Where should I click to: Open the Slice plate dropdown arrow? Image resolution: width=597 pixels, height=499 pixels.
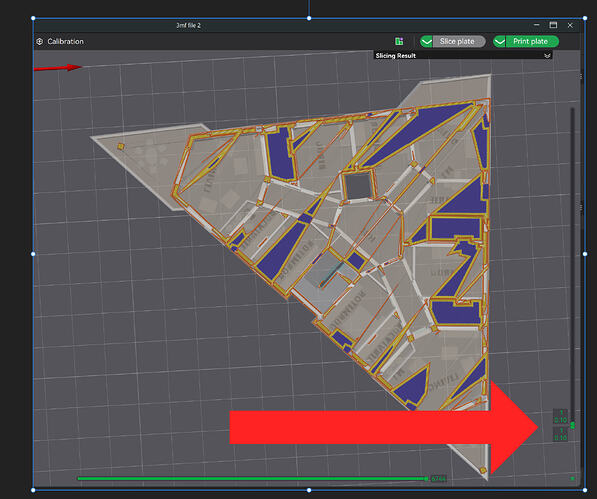coord(426,41)
